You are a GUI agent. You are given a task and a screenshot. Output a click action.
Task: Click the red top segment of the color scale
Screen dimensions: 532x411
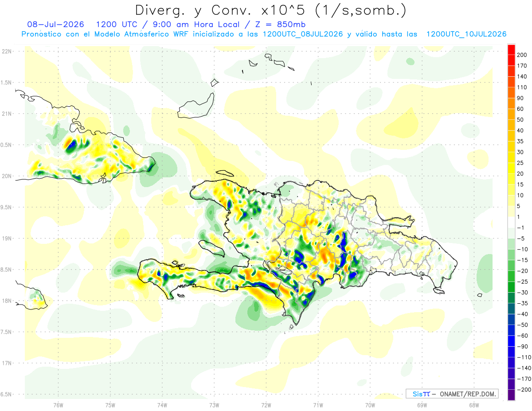pos(511,50)
